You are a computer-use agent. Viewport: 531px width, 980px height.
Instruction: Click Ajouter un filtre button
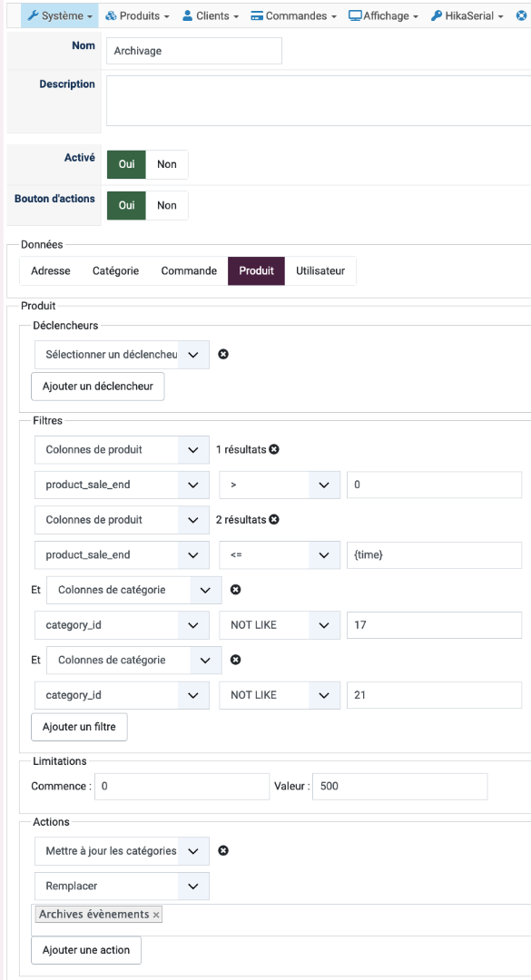pos(80,727)
